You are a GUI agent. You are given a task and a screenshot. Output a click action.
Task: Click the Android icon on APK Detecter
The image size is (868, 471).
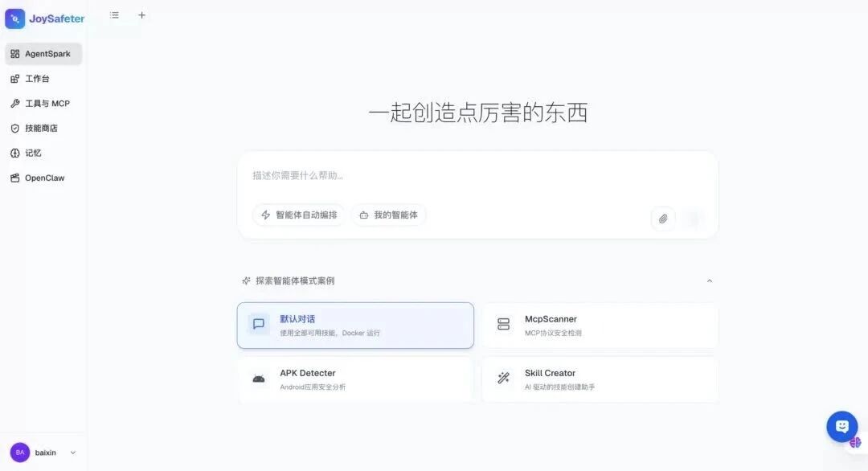click(x=259, y=379)
